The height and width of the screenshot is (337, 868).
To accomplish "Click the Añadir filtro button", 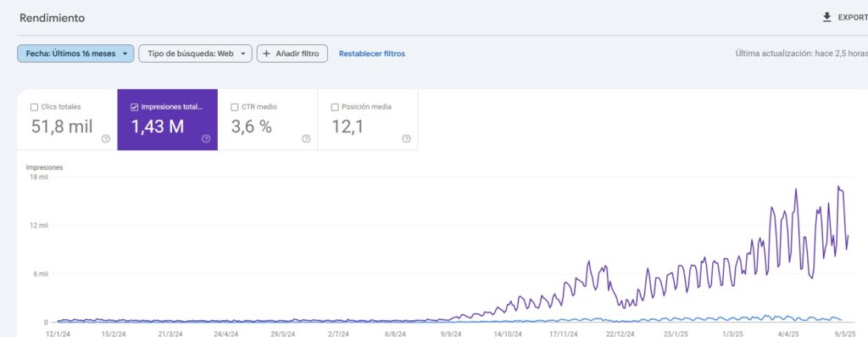I will point(292,53).
